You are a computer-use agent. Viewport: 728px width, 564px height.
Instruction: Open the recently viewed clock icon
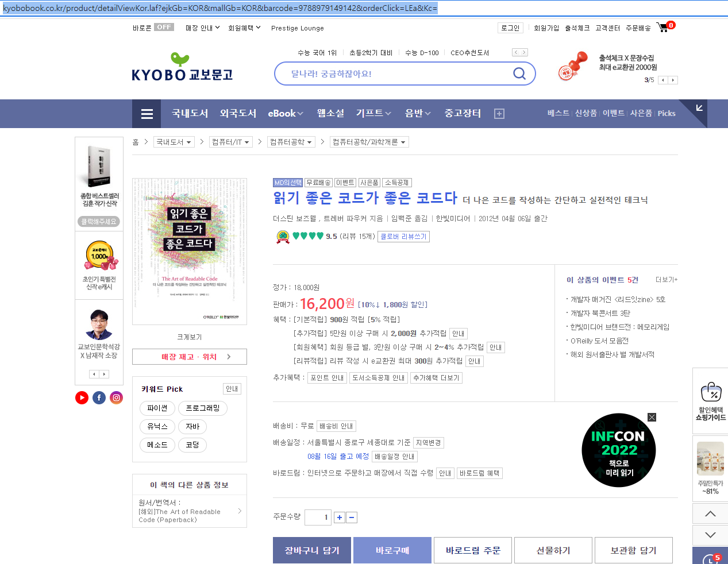point(710,558)
